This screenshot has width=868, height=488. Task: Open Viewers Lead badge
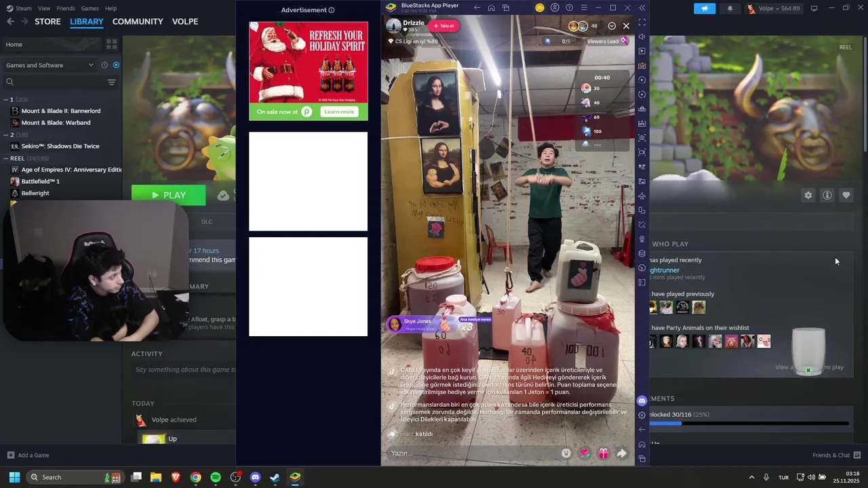pos(607,41)
